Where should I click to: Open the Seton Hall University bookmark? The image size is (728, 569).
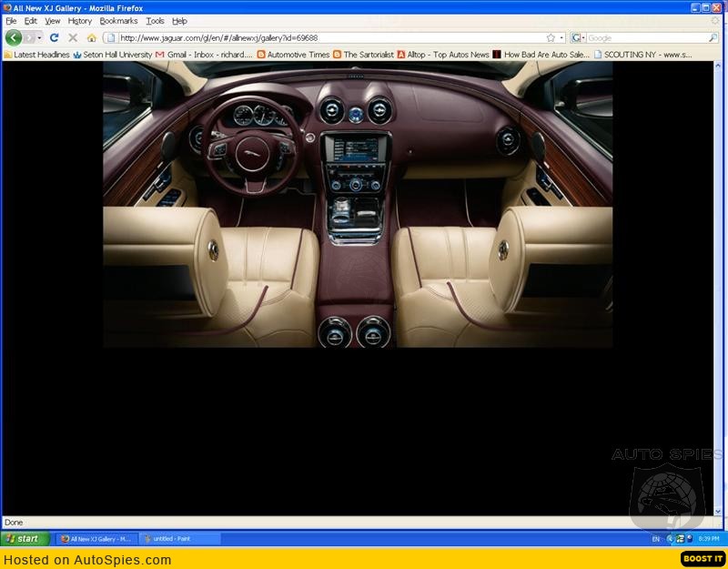point(113,55)
